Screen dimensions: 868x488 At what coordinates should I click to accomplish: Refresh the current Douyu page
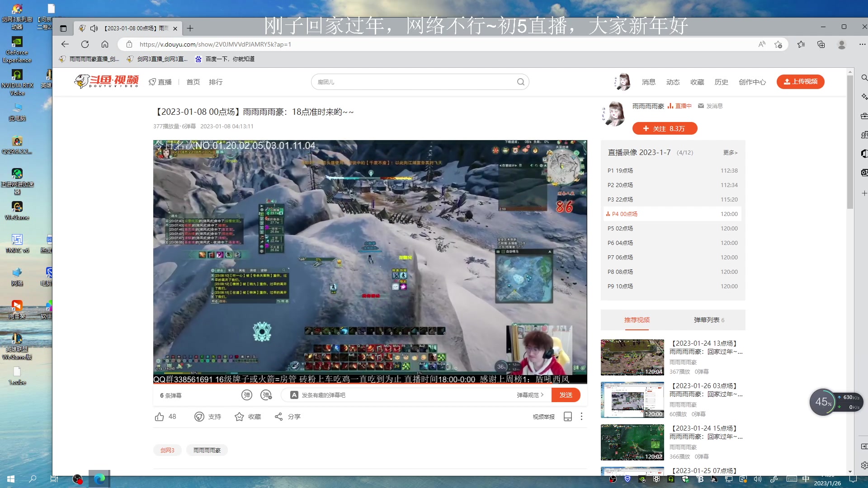[x=85, y=44]
